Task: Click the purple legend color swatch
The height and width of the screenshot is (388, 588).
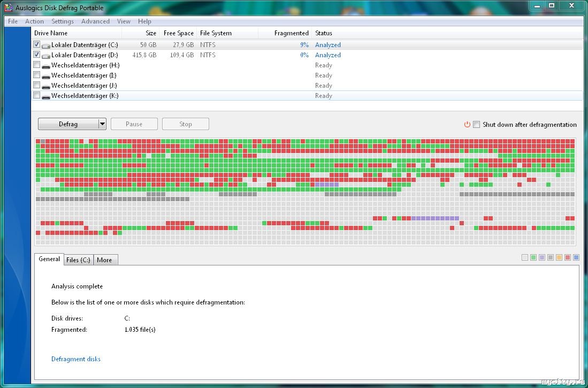Action: [x=542, y=257]
